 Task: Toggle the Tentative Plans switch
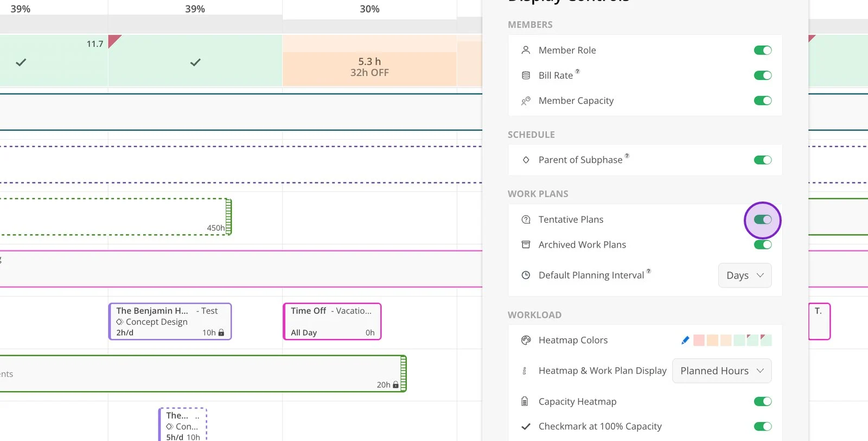763,219
